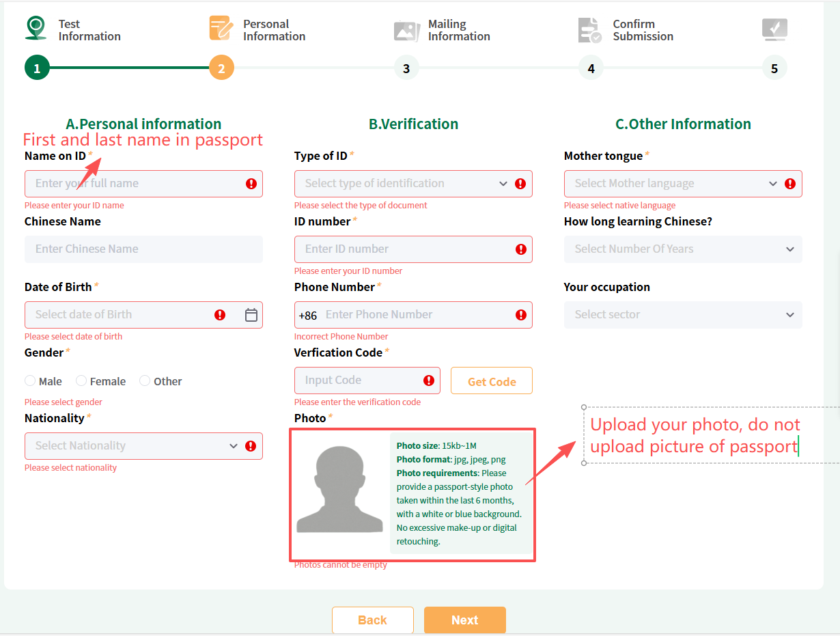Click the Personal Information pencil icon
This screenshot has height=636, width=840.
coord(221,28)
